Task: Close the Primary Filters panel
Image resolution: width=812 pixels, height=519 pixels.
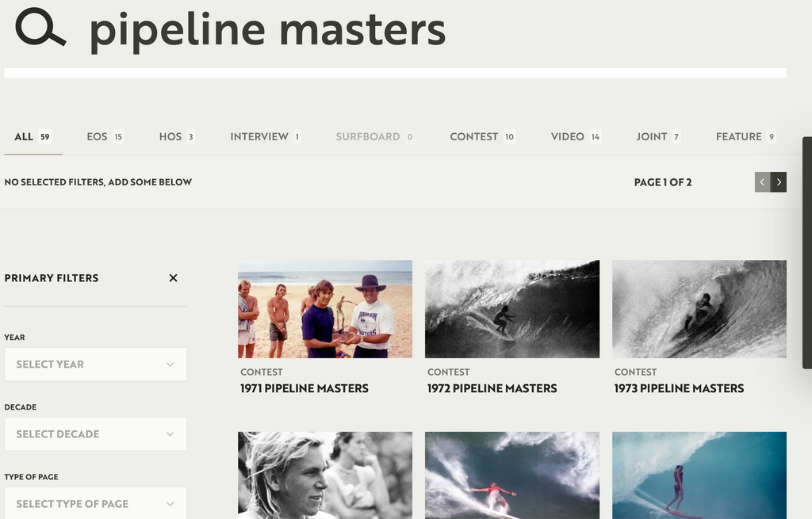Action: (173, 278)
